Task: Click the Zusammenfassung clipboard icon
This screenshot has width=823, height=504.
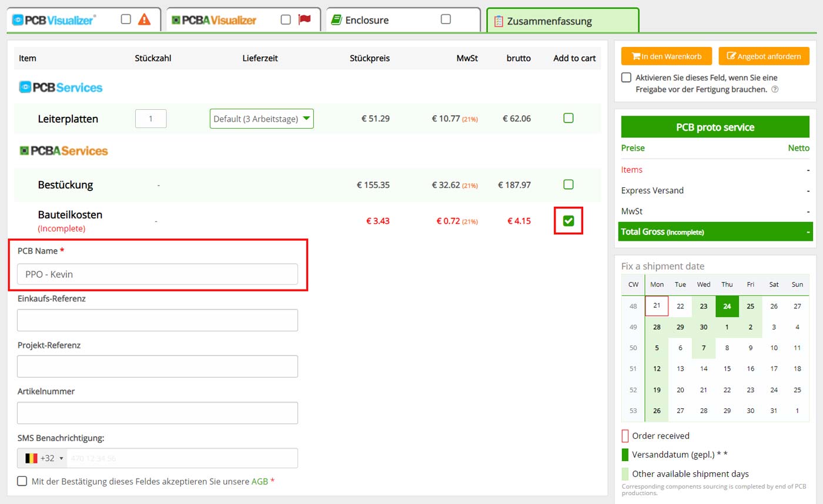Action: (499, 21)
